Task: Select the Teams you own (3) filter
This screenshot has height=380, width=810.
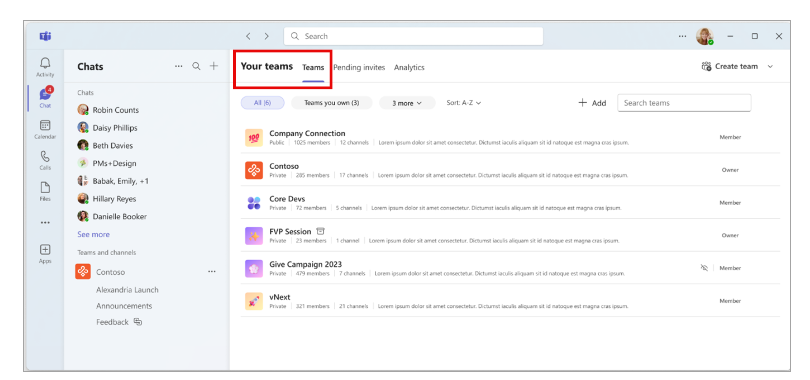Action: click(x=332, y=103)
